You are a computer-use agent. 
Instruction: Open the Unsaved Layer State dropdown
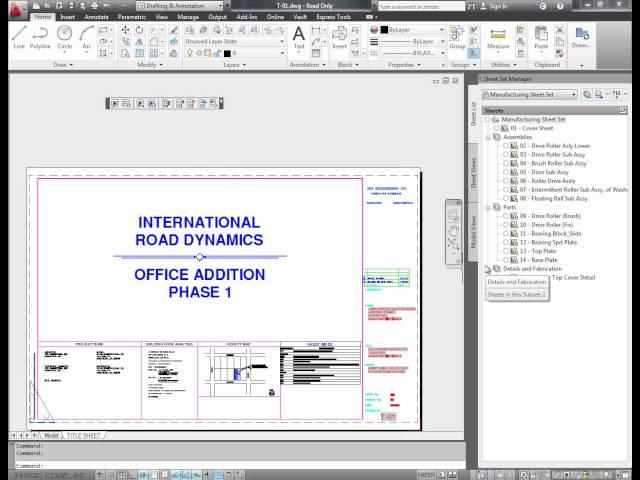click(x=234, y=42)
